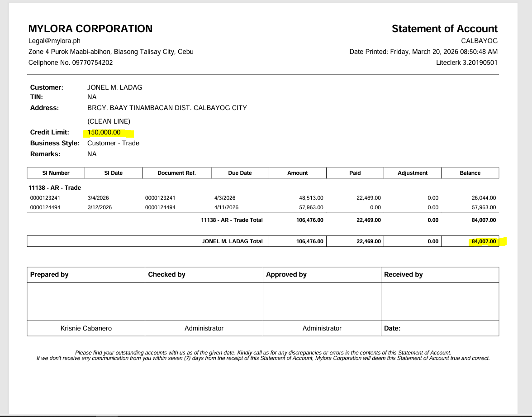Click the customer name JONEL M. LADAG
This screenshot has width=532, height=417.
[114, 87]
